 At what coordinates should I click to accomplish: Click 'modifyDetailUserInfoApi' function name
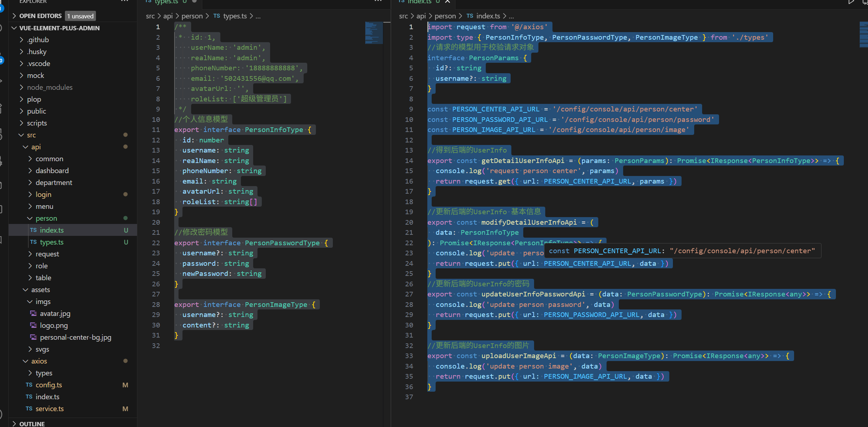pos(529,222)
